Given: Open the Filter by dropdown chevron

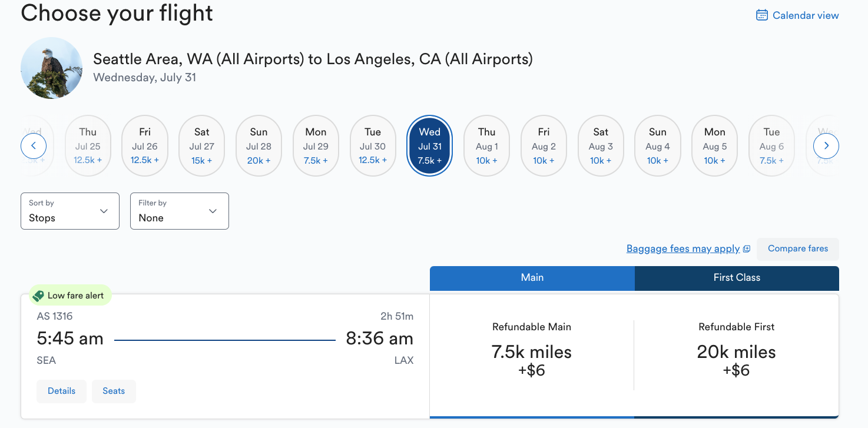Looking at the screenshot, I should pos(213,211).
